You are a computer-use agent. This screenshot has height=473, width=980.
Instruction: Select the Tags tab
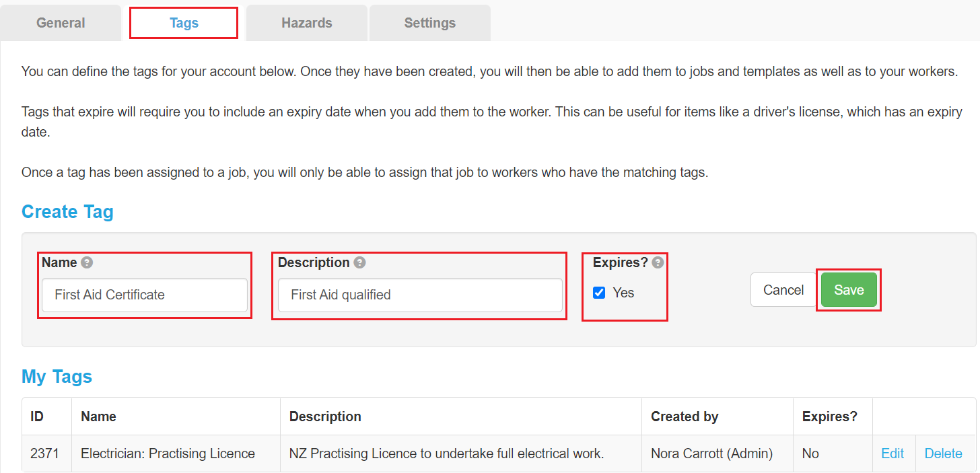(x=183, y=22)
